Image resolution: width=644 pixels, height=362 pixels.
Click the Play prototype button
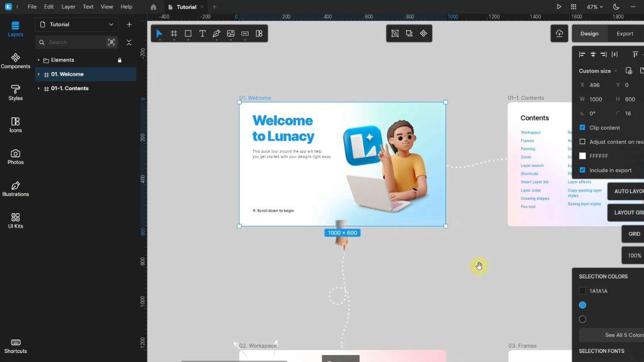(x=559, y=7)
